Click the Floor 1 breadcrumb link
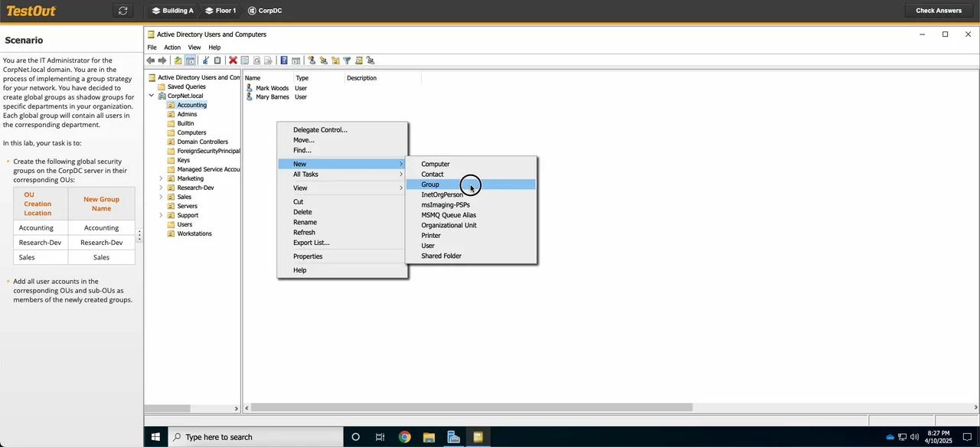980x447 pixels. pyautogui.click(x=220, y=11)
